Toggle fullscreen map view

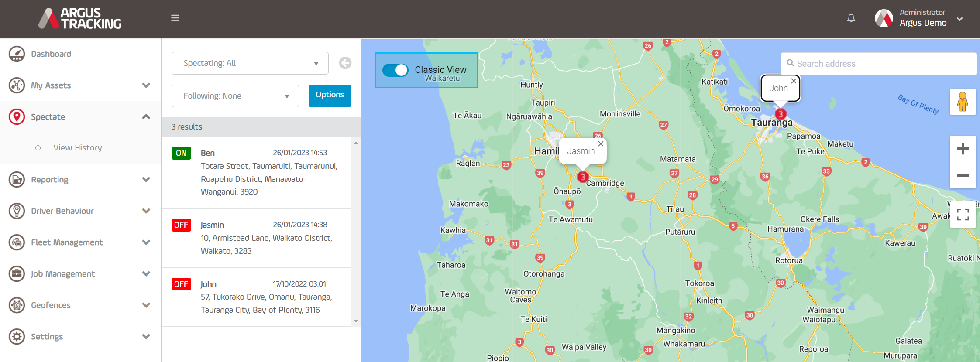[x=963, y=215]
